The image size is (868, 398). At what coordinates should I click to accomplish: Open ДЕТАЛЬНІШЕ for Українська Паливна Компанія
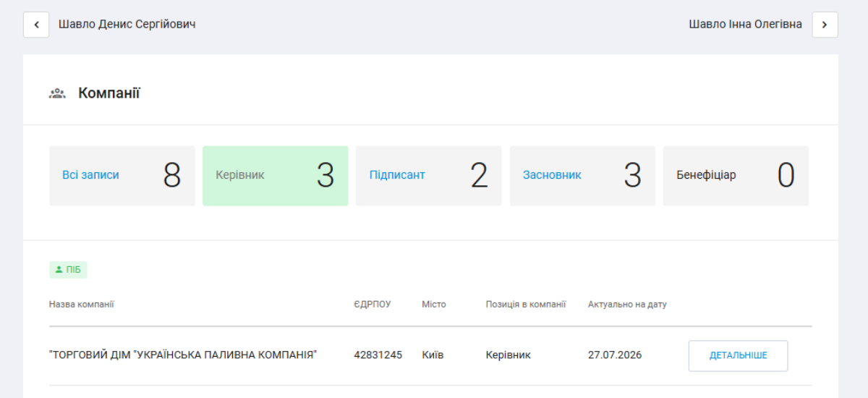point(738,356)
